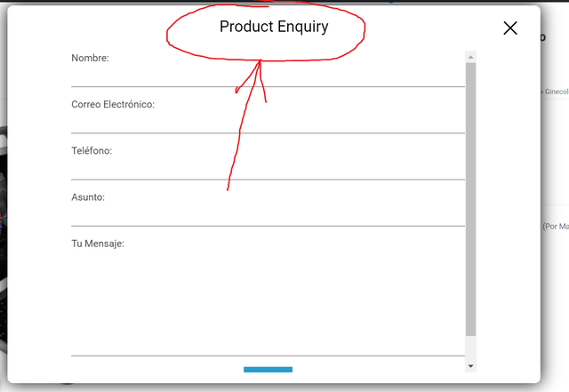
Task: Click the blue submit button at the bottom of the form
Action: (268, 370)
